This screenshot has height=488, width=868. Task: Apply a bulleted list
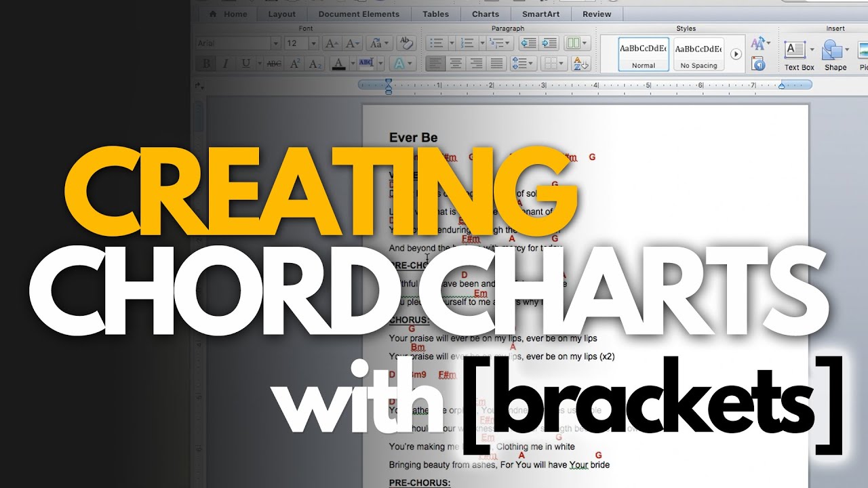tap(436, 43)
